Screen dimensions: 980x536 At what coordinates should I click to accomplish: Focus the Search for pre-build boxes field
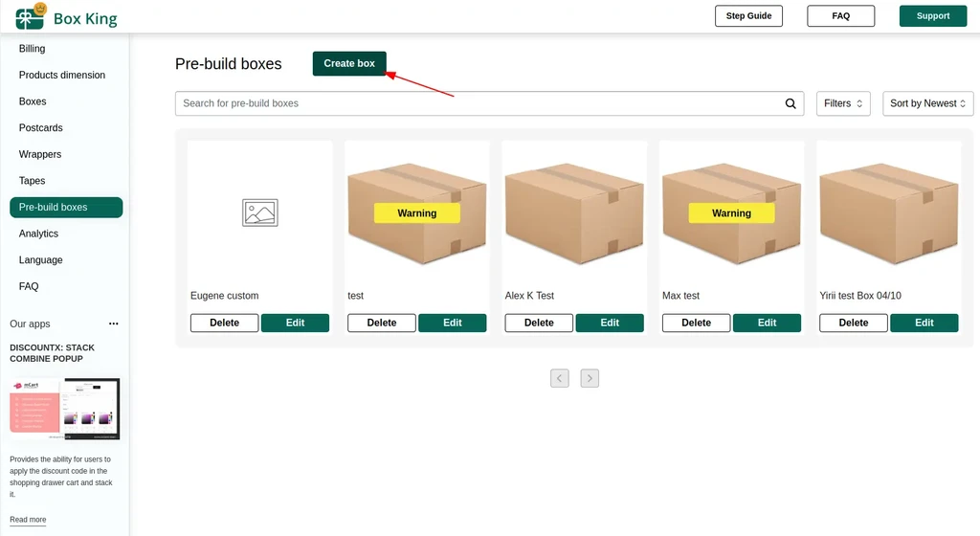489,103
